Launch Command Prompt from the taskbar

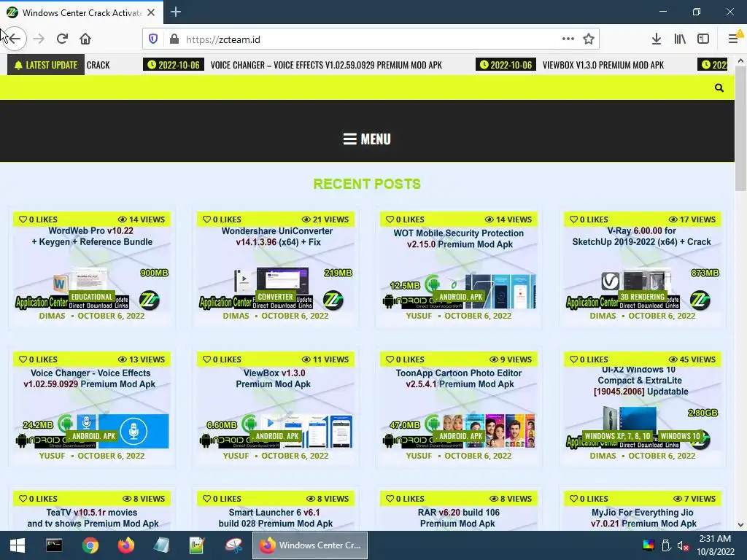coord(54,545)
